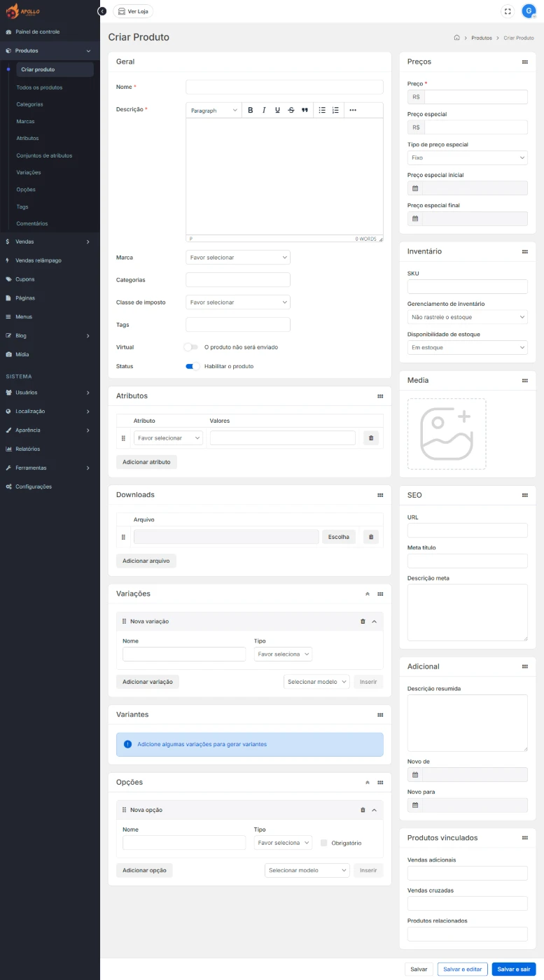Delete the attribute row with trash icon
This screenshot has height=980, width=544.
tap(371, 438)
